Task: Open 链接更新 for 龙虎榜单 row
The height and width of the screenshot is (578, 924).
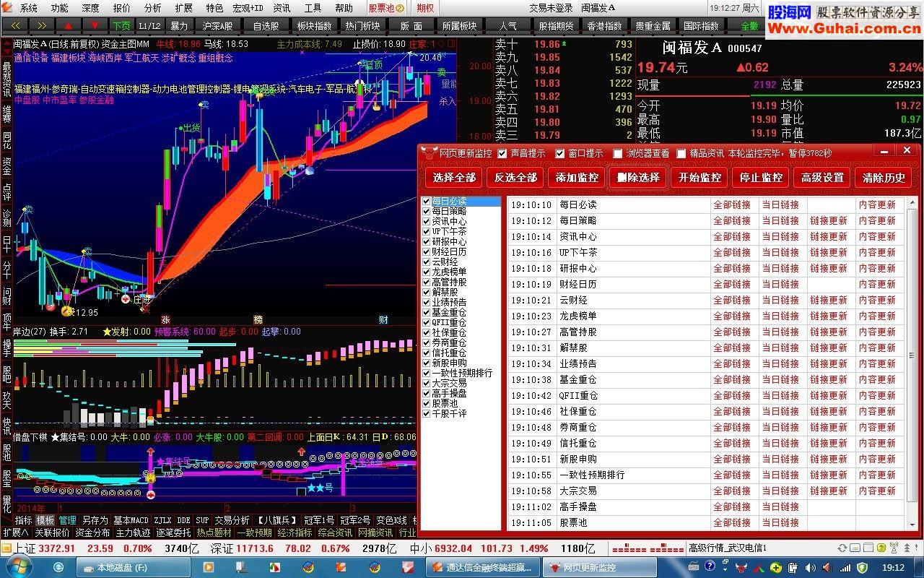Action: (x=829, y=316)
